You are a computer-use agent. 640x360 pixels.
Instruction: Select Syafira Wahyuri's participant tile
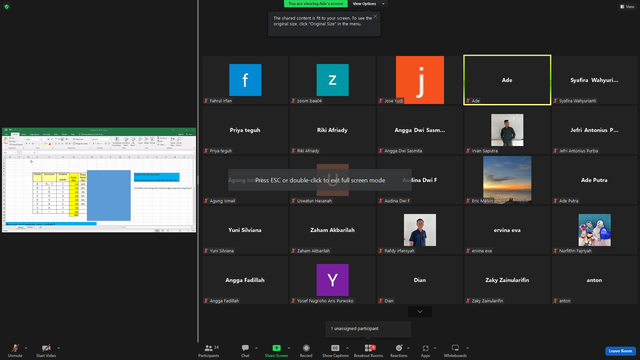(594, 80)
